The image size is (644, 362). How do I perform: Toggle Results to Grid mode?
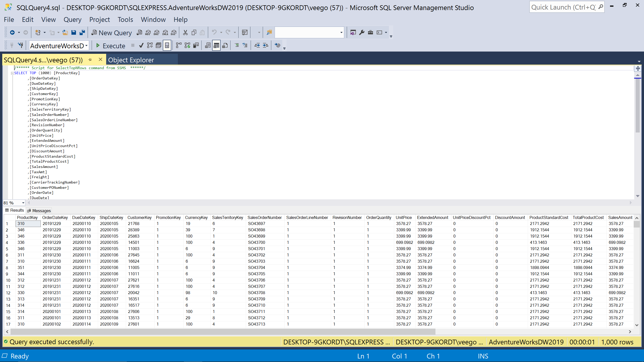click(x=216, y=46)
